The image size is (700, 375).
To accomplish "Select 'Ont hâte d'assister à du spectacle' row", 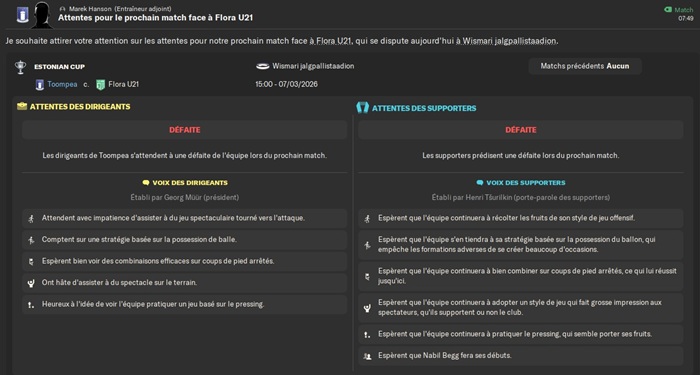I will [184, 283].
